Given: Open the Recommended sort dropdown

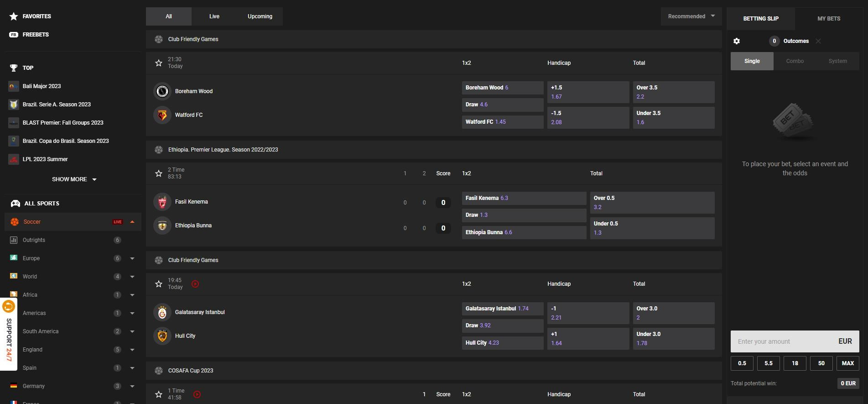Looking at the screenshot, I should pyautogui.click(x=691, y=16).
